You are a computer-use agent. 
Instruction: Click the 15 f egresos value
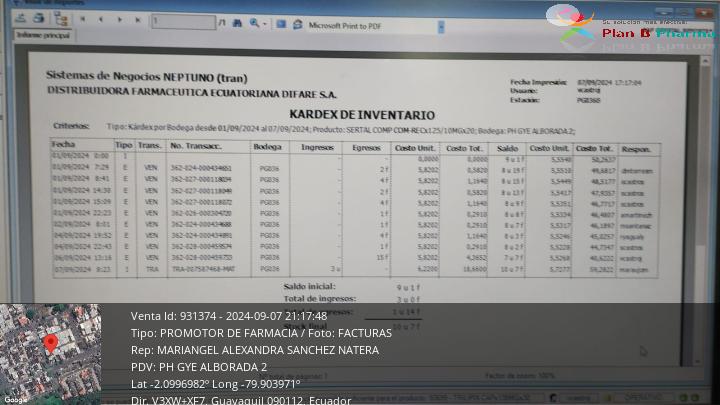382,258
